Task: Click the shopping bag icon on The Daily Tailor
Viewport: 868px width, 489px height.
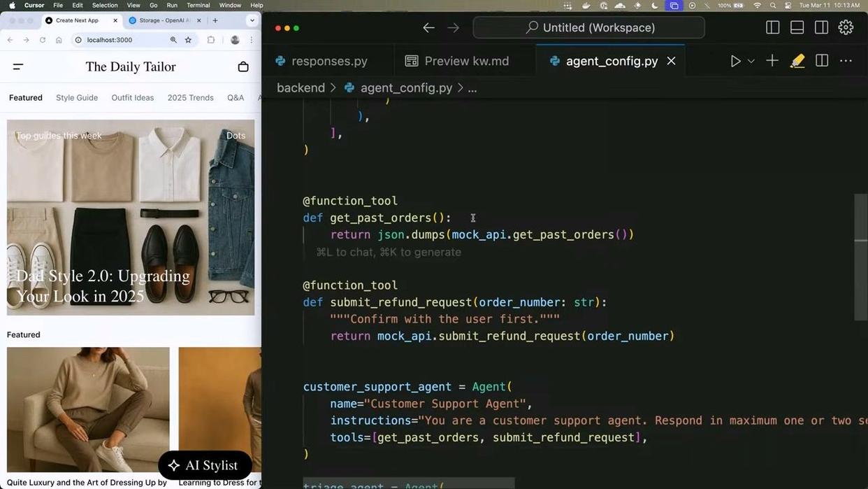Action: point(243,66)
